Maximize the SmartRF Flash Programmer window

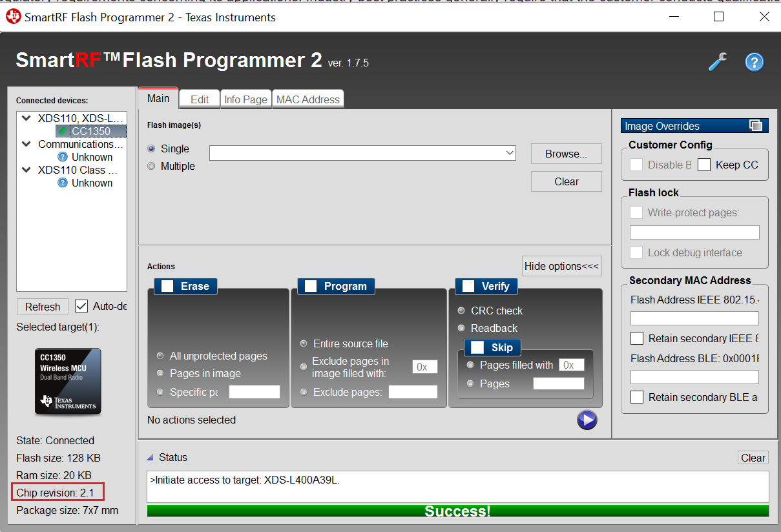pyautogui.click(x=718, y=17)
